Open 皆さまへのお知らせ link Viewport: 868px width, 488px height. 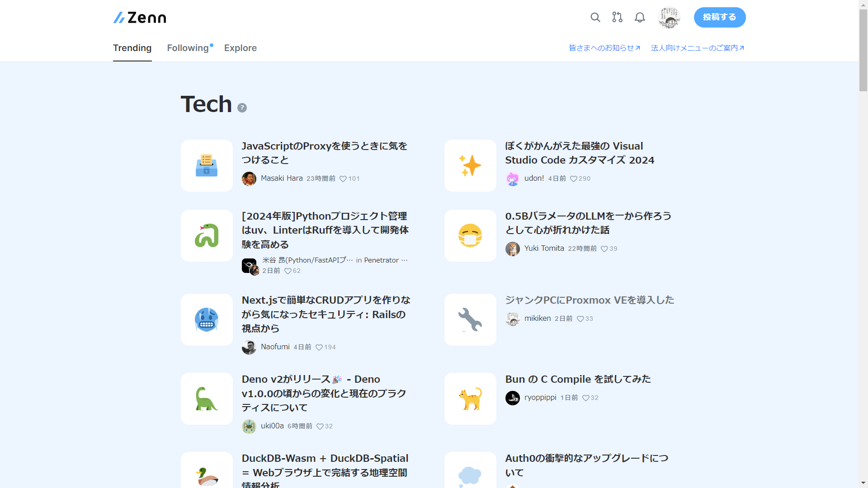(604, 48)
